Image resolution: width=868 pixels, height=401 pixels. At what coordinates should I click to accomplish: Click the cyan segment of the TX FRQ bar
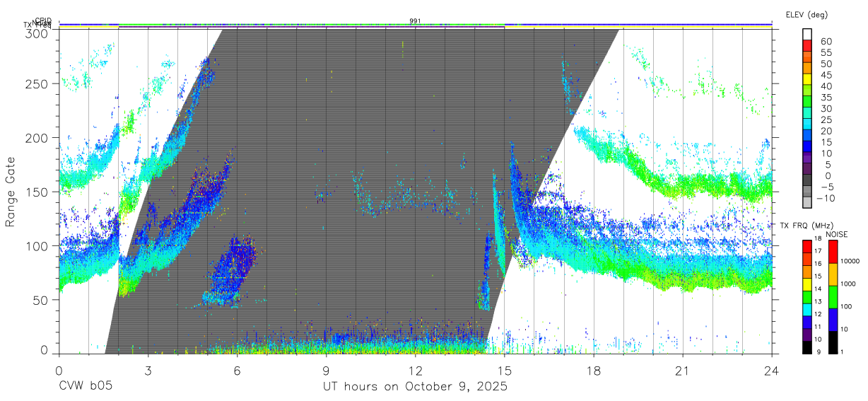[807, 308]
